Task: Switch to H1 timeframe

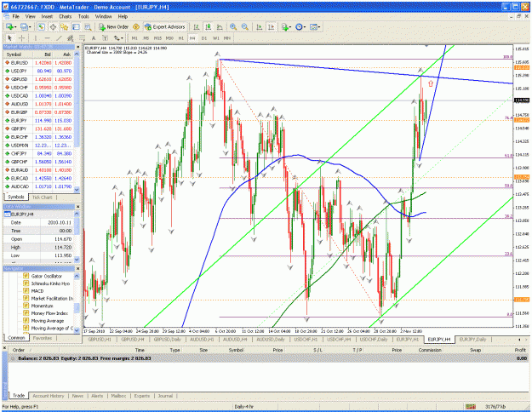Action: tap(180, 38)
